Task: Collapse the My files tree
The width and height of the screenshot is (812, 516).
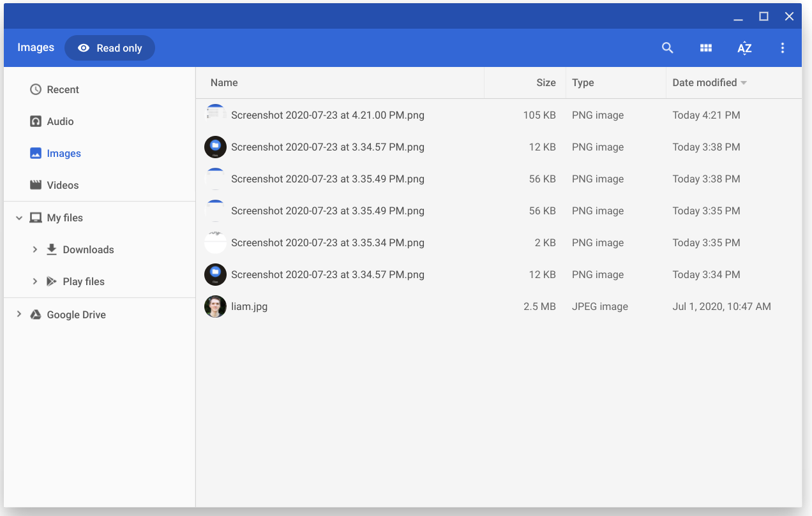Action: [19, 217]
